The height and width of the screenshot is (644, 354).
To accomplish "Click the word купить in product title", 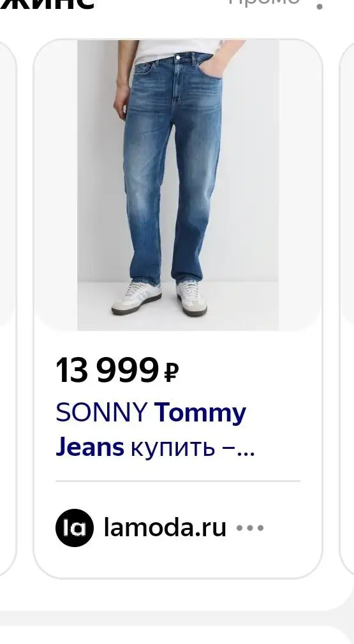I will [172, 448].
